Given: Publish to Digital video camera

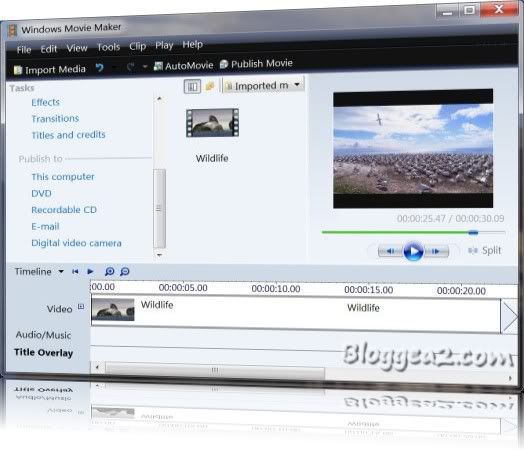Looking at the screenshot, I should (76, 243).
